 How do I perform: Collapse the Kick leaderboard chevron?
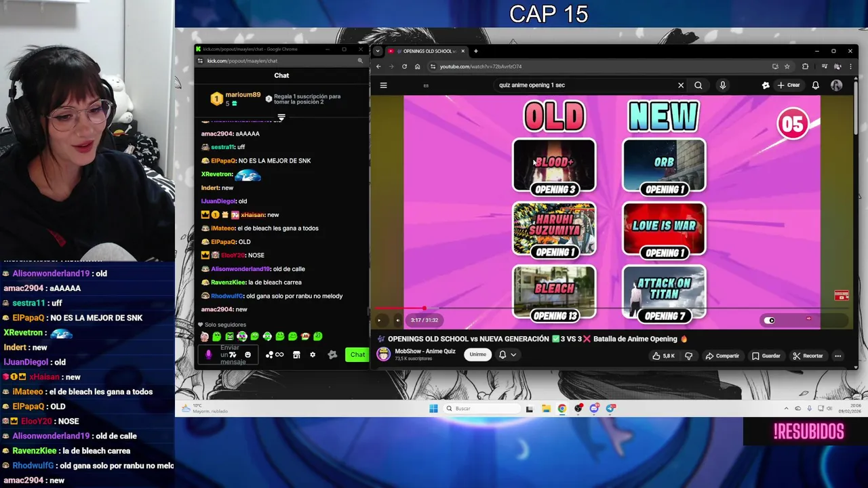pyautogui.click(x=281, y=117)
